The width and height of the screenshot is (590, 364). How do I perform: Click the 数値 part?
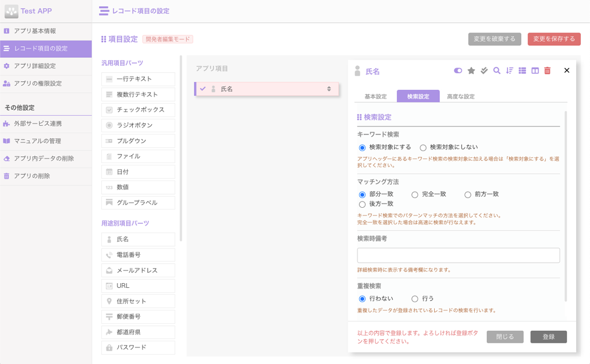click(138, 187)
